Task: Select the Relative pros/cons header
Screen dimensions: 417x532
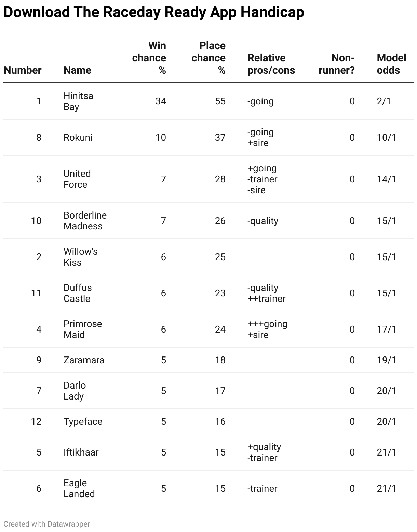Action: pos(271,64)
